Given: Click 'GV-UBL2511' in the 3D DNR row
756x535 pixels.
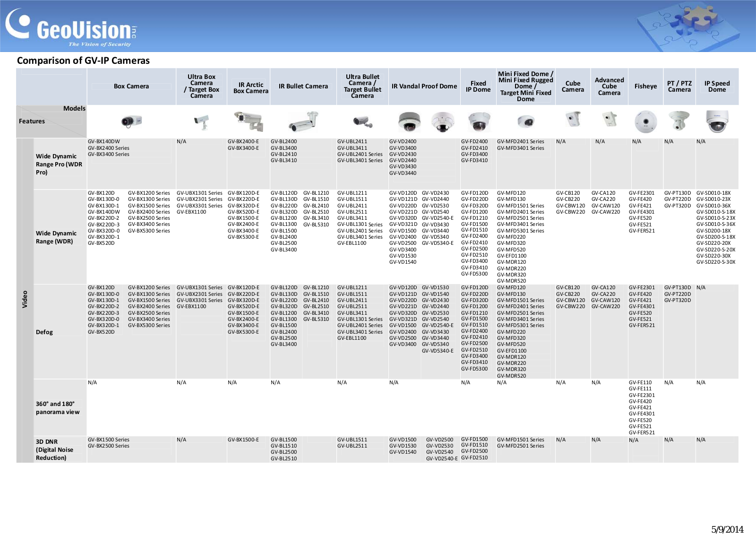Looking at the screenshot, I should [352, 446].
